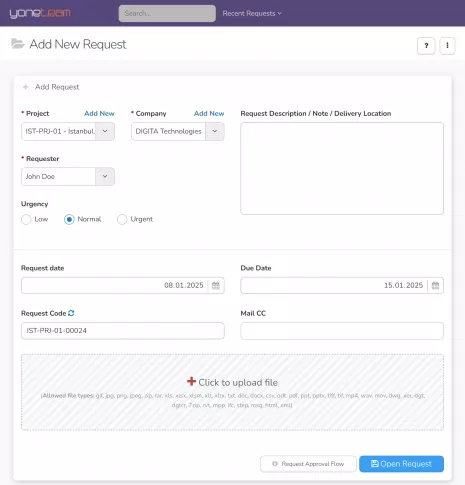
Task: Click the help question mark icon
Action: click(426, 46)
